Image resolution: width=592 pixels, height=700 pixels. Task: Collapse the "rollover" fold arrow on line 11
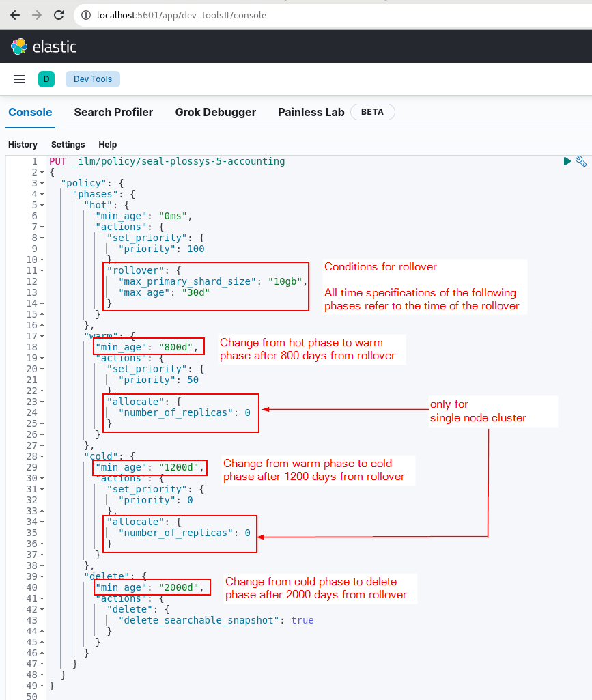(x=42, y=270)
